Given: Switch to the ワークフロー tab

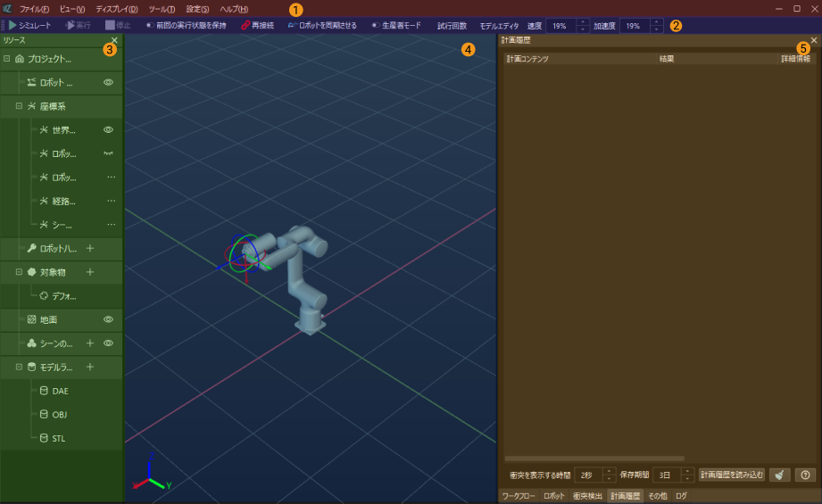Looking at the screenshot, I should tap(519, 496).
